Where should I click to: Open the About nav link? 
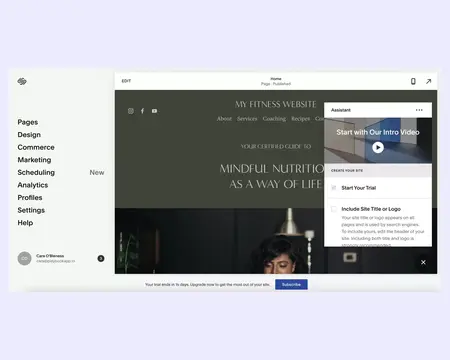[224, 119]
